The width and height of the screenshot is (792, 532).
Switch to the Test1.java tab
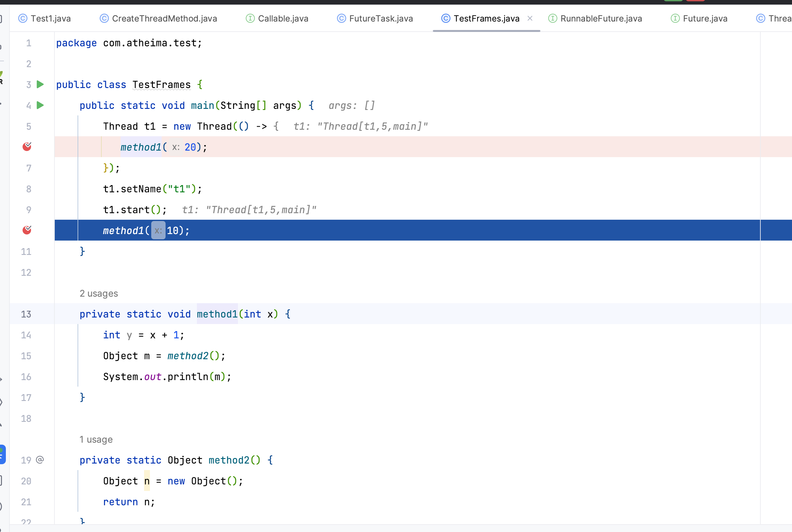pos(44,18)
